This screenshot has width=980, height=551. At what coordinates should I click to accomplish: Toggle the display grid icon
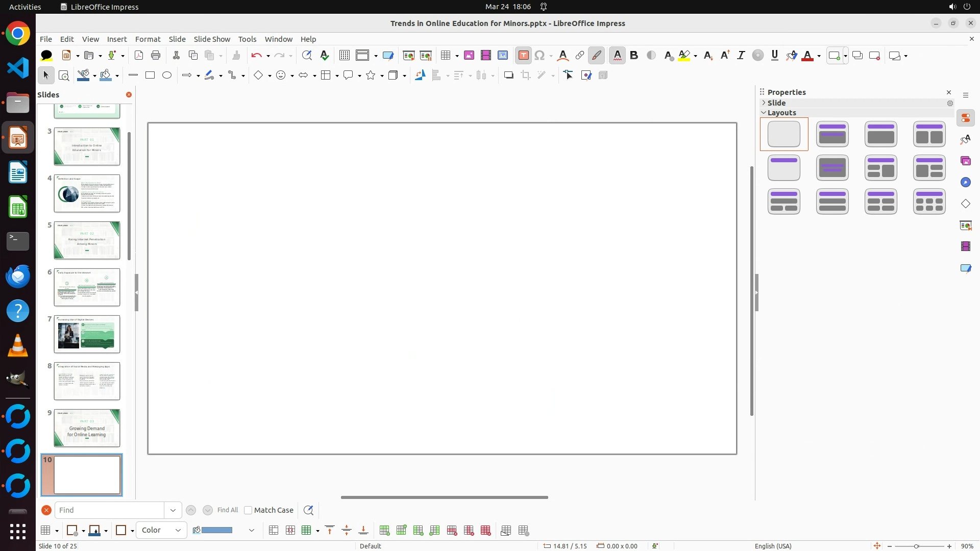click(345, 56)
